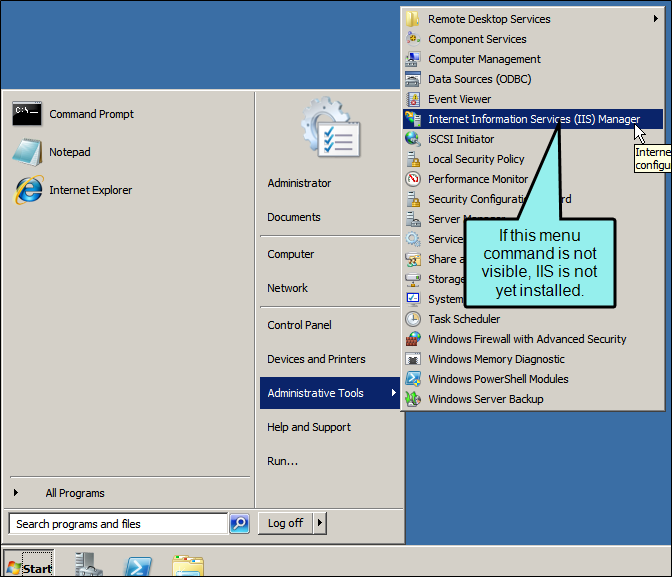The height and width of the screenshot is (577, 672).
Task: Open Windows Explorer from the taskbar
Action: tap(188, 566)
